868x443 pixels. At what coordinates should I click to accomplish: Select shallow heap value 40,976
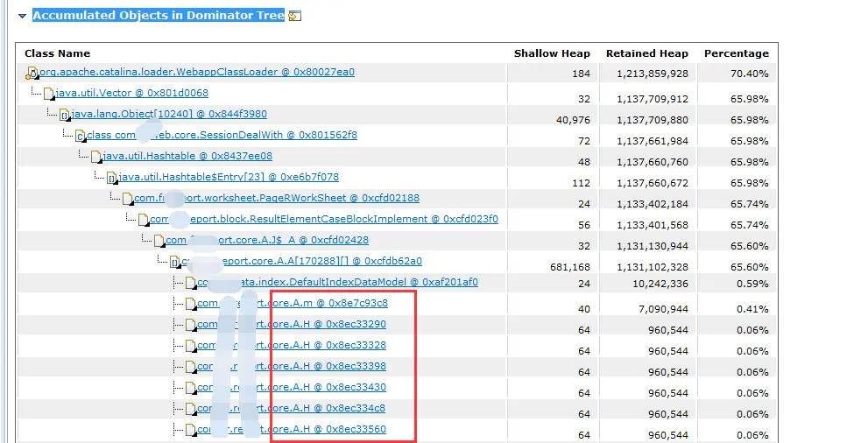click(x=573, y=120)
